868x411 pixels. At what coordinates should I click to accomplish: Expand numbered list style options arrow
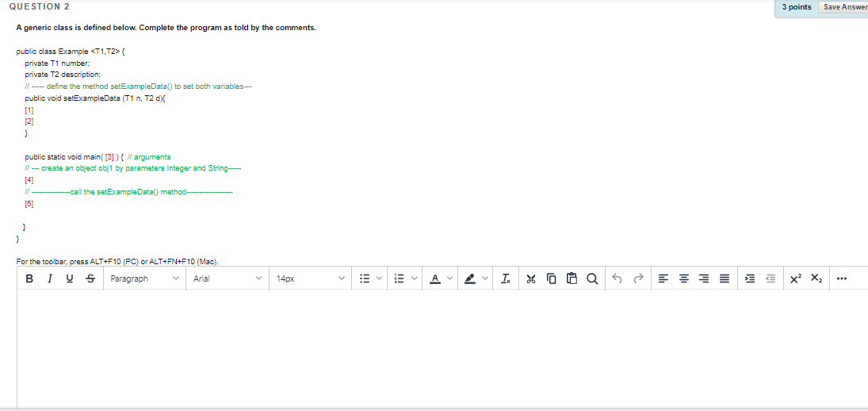pos(414,278)
